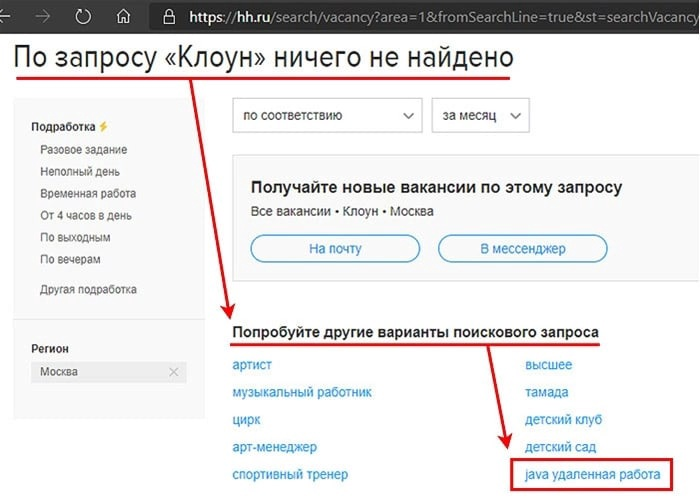This screenshot has height=499, width=700.
Task: Select 'По вечерам' filter
Action: coord(70,259)
